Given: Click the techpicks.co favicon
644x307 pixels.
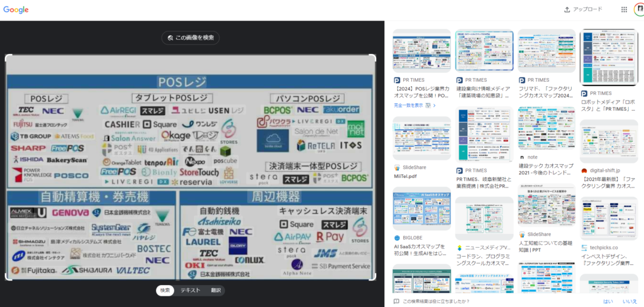Looking at the screenshot, I should pos(584,247).
